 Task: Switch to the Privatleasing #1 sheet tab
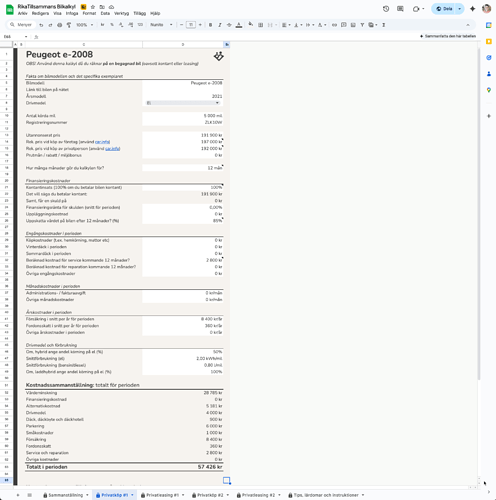pyautogui.click(x=163, y=495)
